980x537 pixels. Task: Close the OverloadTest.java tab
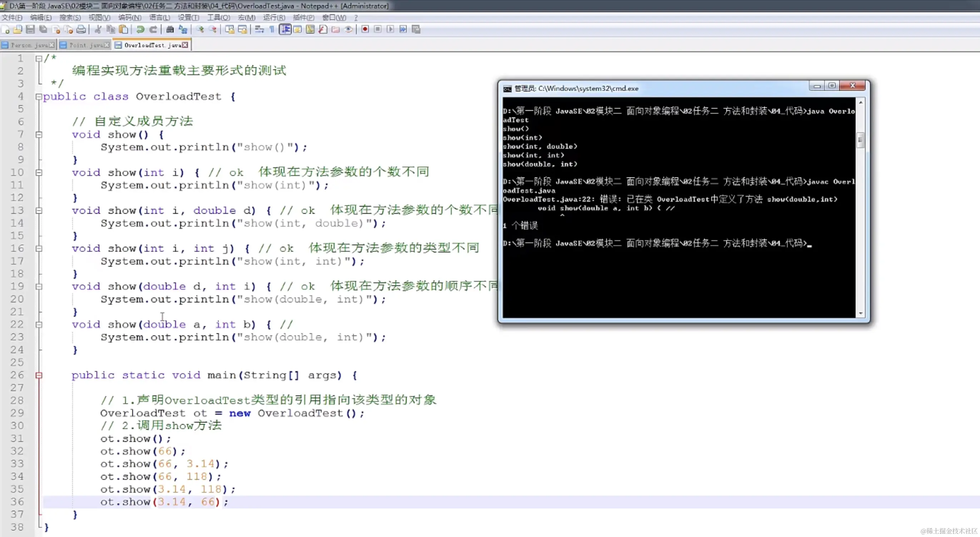click(185, 45)
